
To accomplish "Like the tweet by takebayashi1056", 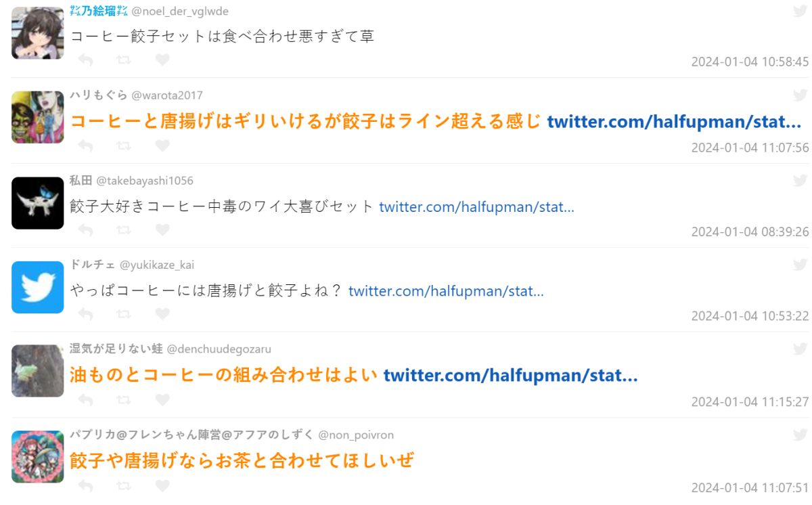I will [x=162, y=230].
